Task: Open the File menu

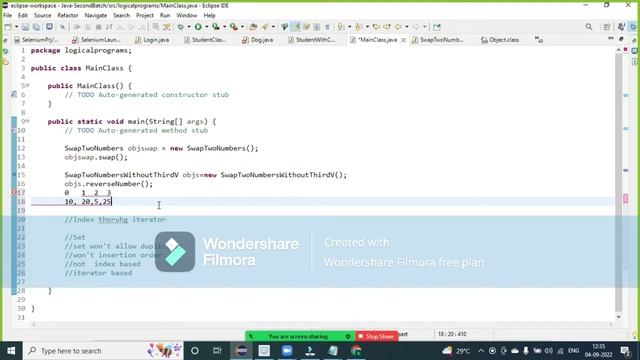Action: [7, 16]
